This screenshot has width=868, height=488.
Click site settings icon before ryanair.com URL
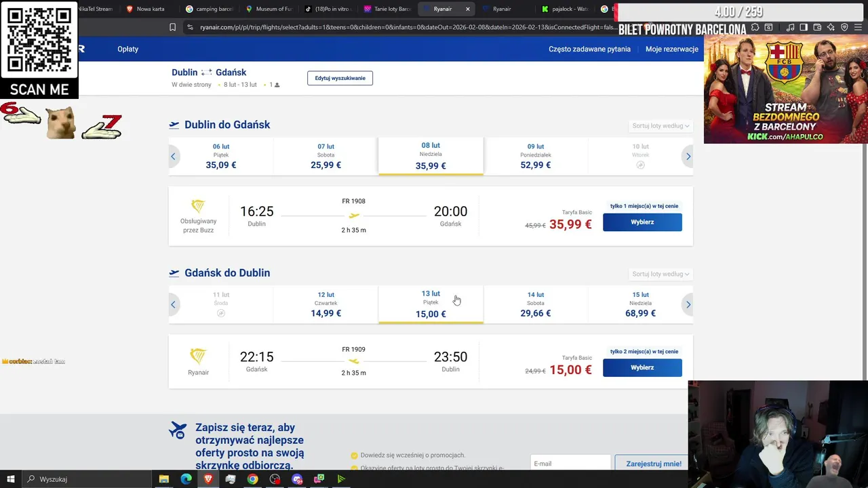tap(190, 27)
